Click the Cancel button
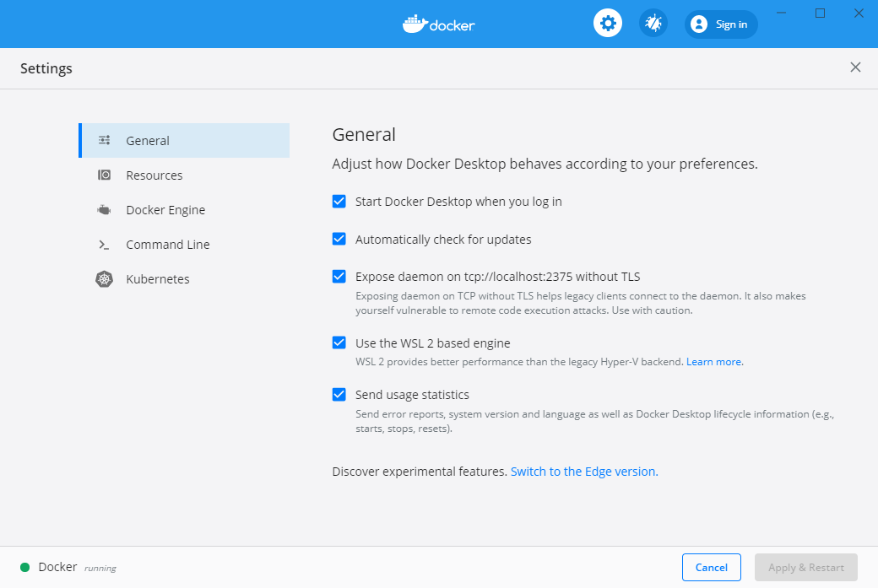The image size is (878, 588). coord(711,567)
